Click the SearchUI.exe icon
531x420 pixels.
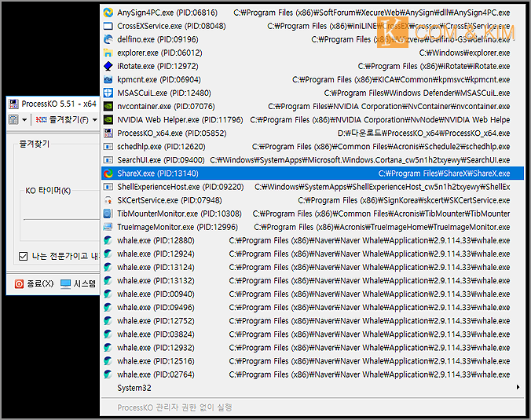pyautogui.click(x=108, y=159)
